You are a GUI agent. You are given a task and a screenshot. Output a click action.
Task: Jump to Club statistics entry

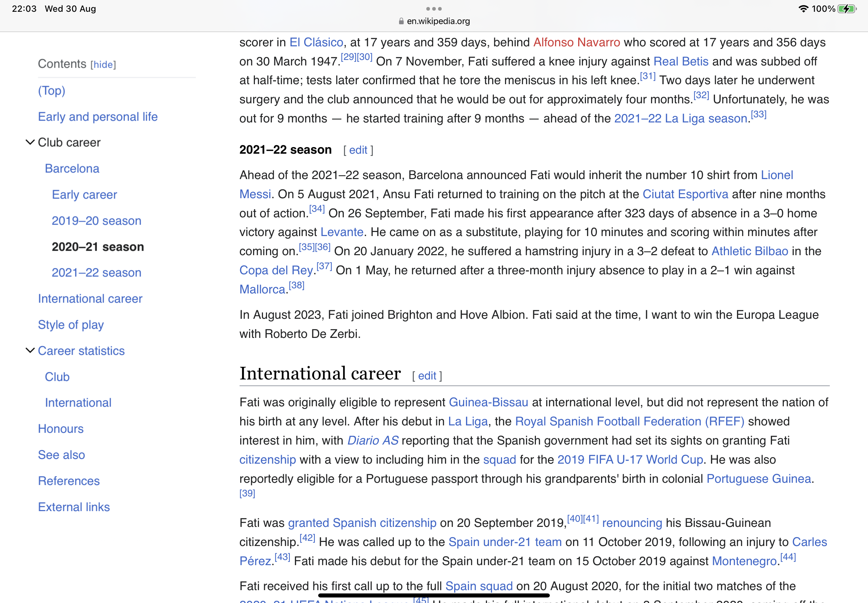57,377
